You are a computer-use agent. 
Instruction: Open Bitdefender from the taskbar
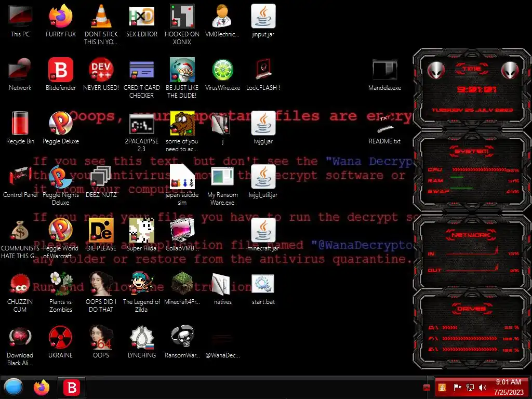click(72, 388)
